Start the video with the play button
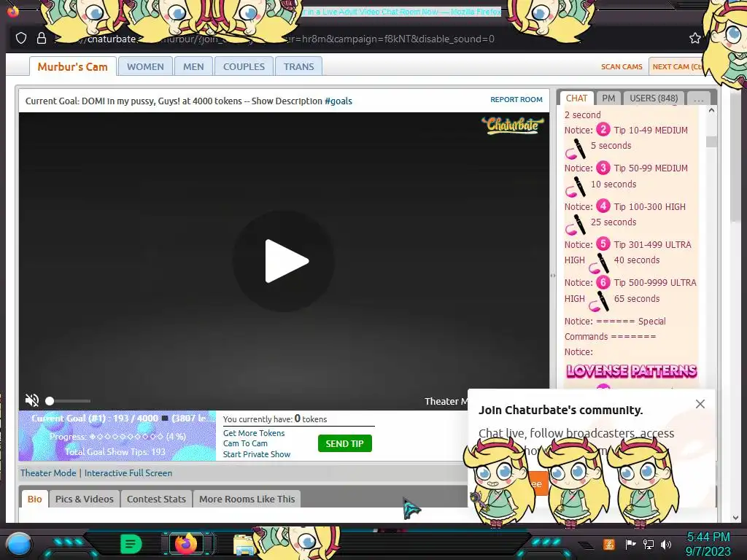747x560 pixels. click(284, 261)
